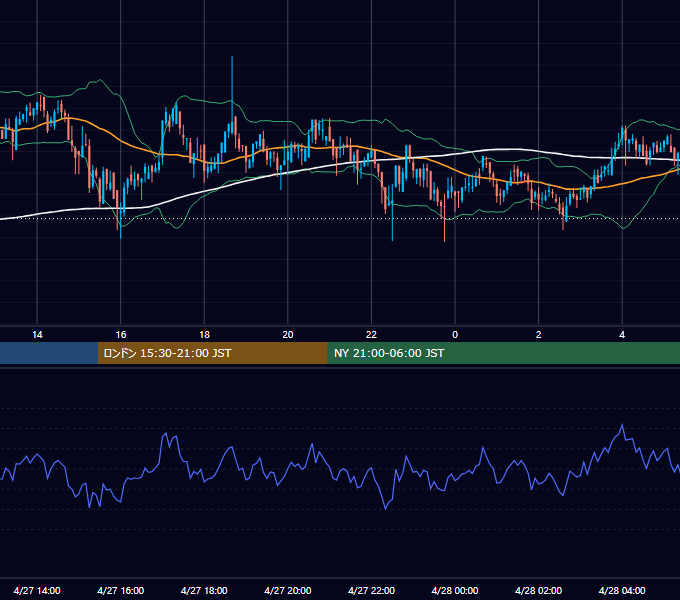Image resolution: width=680 pixels, height=600 pixels.
Task: Click the 2 hour label on the price axis
Action: point(538,335)
